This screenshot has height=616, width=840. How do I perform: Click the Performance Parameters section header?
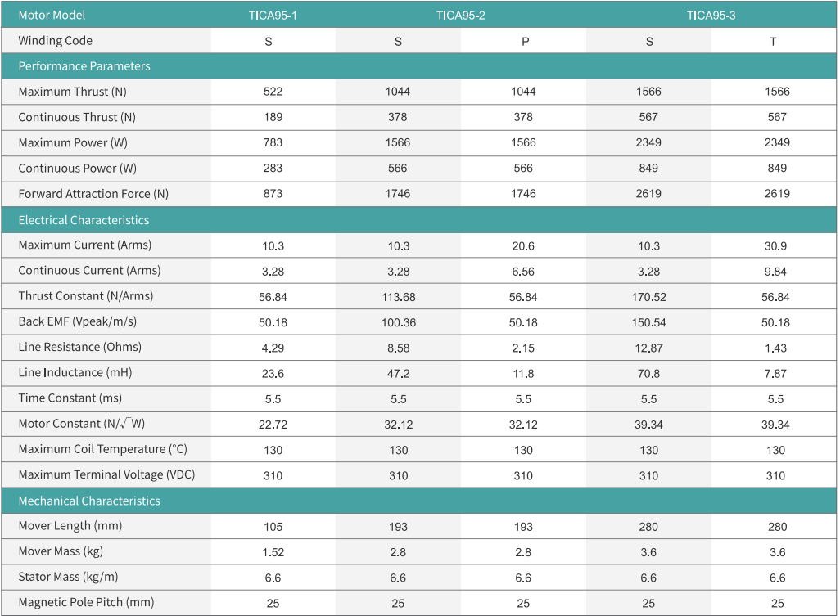tap(84, 66)
